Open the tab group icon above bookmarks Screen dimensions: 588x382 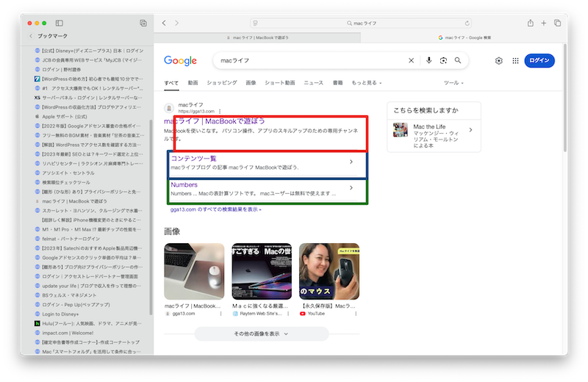(x=143, y=23)
